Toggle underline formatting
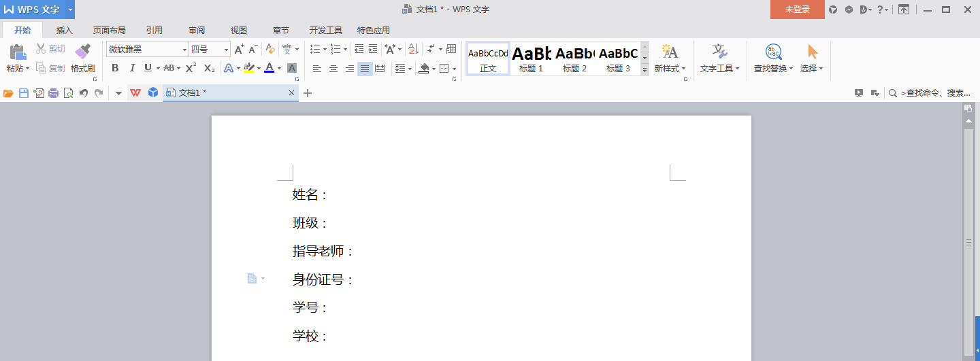The height and width of the screenshot is (361, 980). tap(148, 68)
